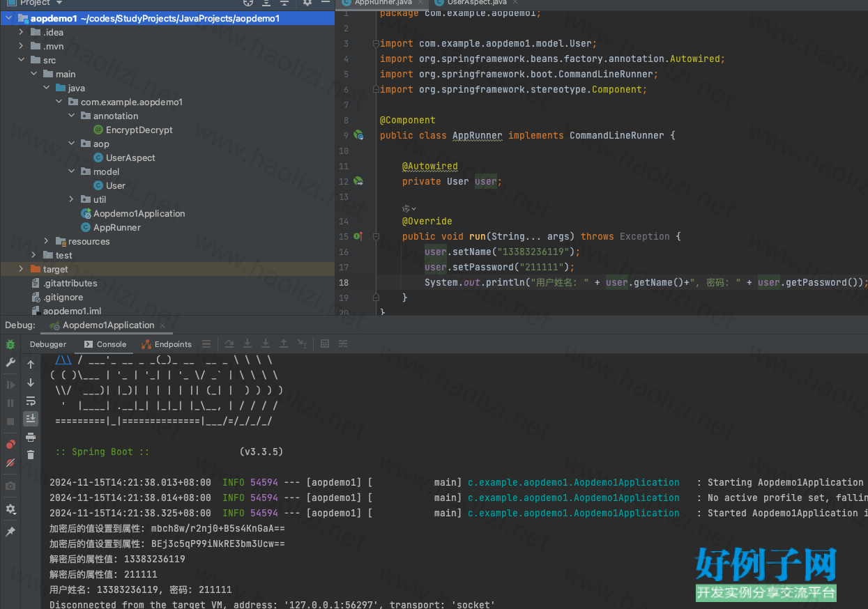The width and height of the screenshot is (868, 609).
Task: Click the calculator Evaluate Expression icon
Action: [325, 344]
